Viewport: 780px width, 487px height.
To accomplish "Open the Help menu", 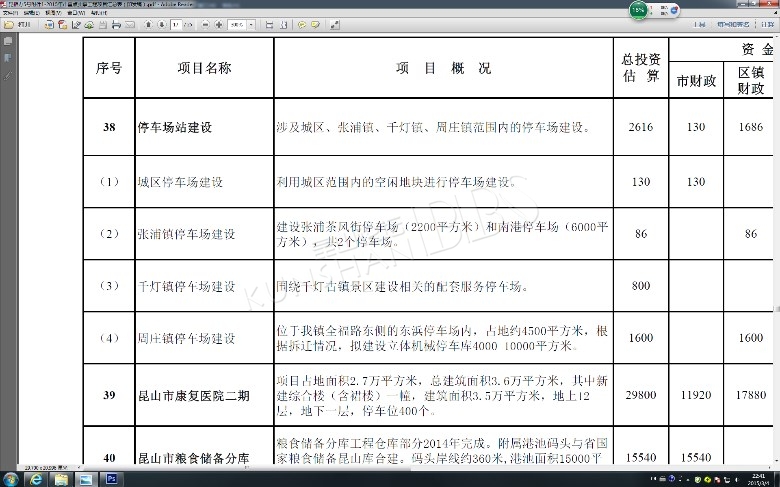I will 98,12.
